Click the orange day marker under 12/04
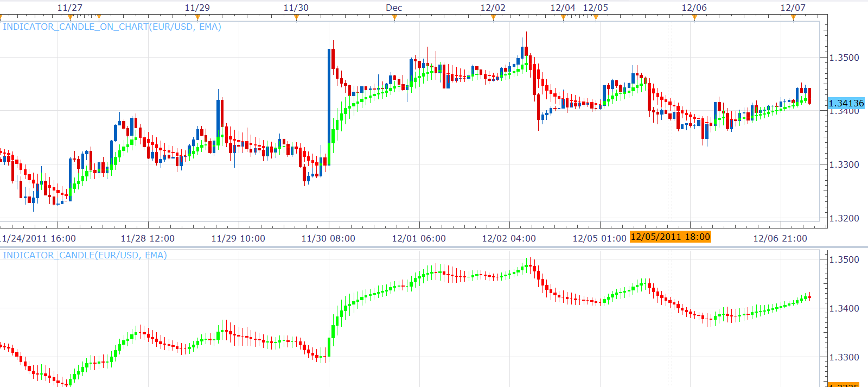The image size is (868, 387). point(563,18)
